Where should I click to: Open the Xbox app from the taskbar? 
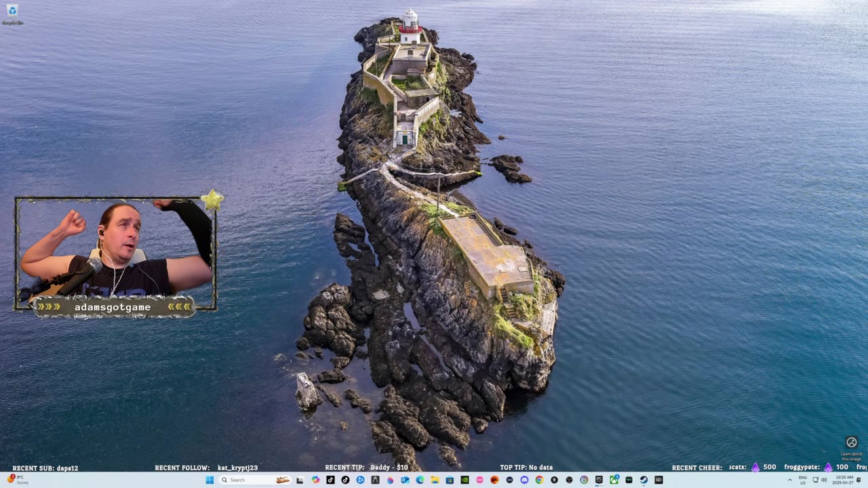point(614,480)
